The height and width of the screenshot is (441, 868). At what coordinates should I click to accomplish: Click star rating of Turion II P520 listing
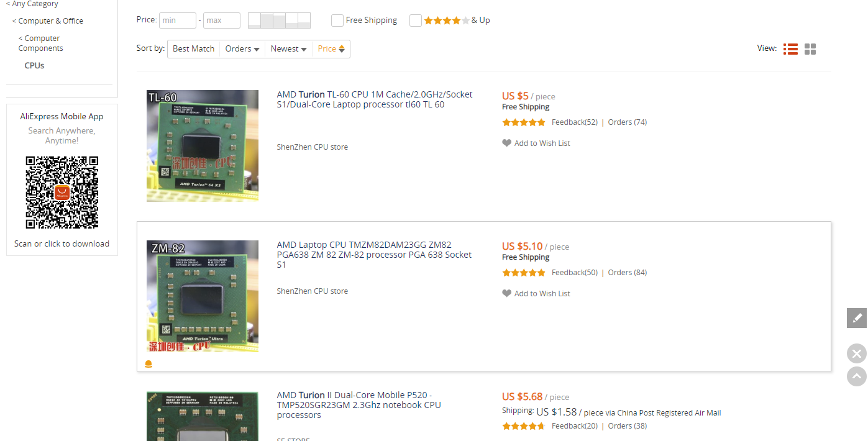[x=524, y=426]
